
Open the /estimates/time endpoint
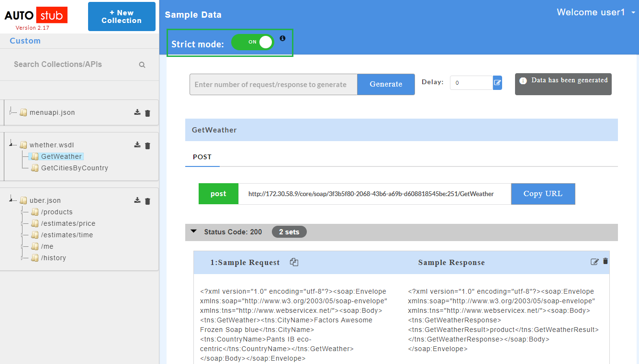click(67, 235)
